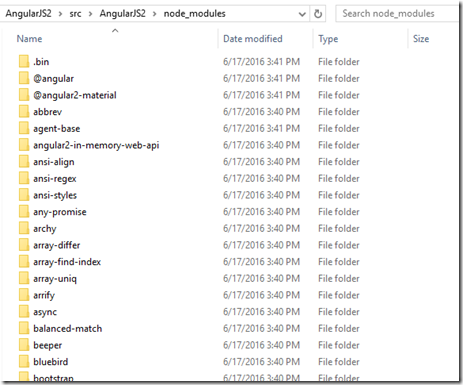
Task: Click the ansi-styles folder icon
Action: coord(24,195)
